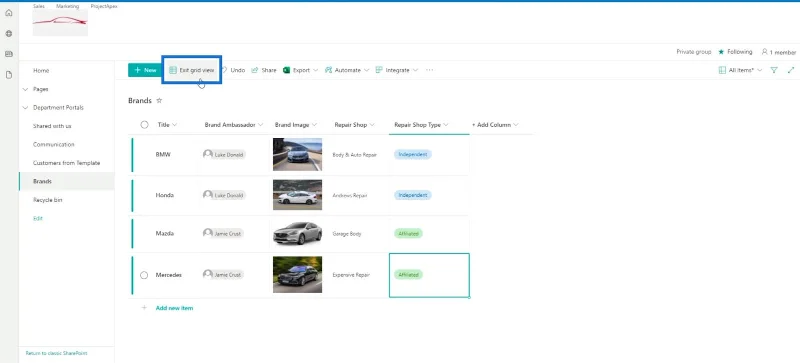800x363 pixels.
Task: Open Brand Ambassador column header menu
Action: coord(234,125)
